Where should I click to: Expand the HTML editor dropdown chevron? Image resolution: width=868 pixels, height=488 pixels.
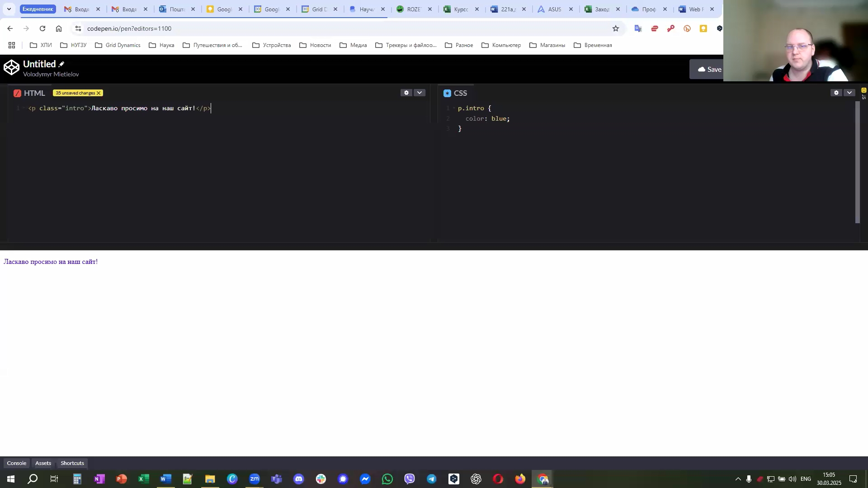coord(420,93)
